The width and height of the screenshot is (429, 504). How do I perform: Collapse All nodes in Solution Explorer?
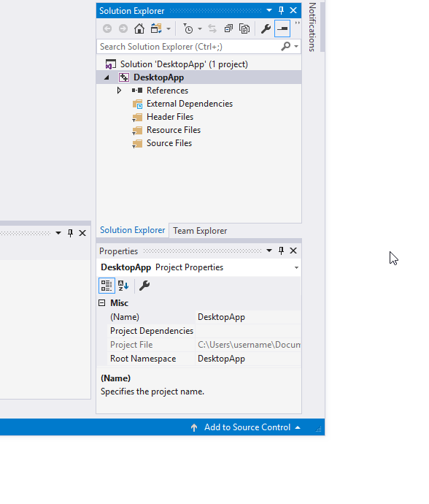click(x=228, y=29)
